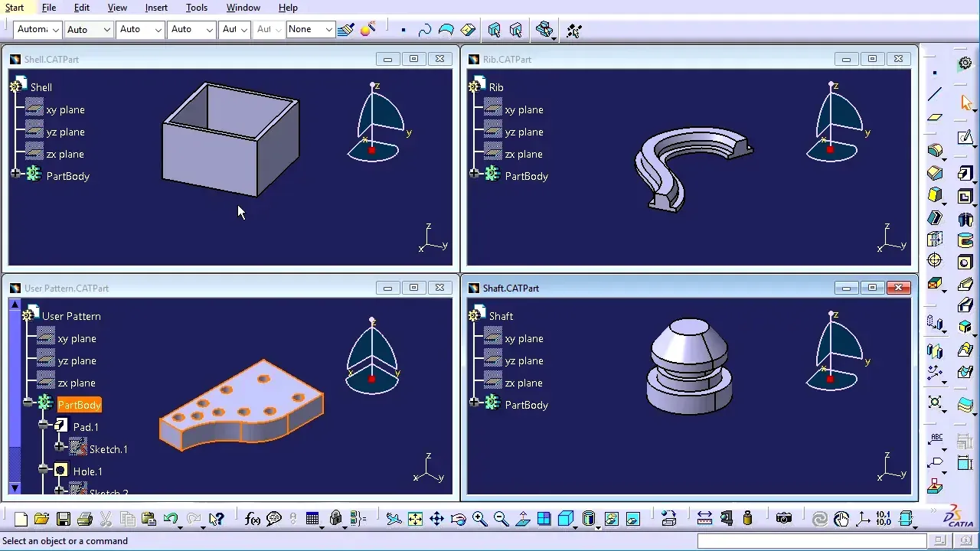Click the Undo arrow icon
980x551 pixels.
pyautogui.click(x=170, y=519)
